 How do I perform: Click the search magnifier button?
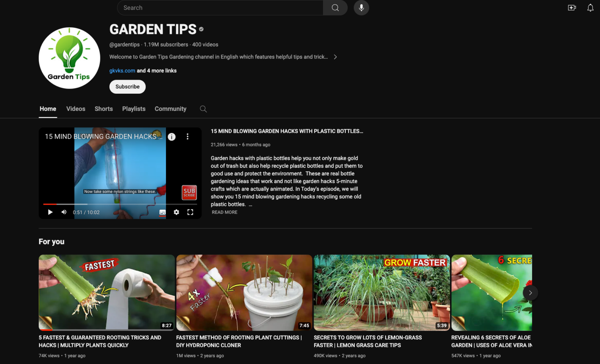point(335,8)
